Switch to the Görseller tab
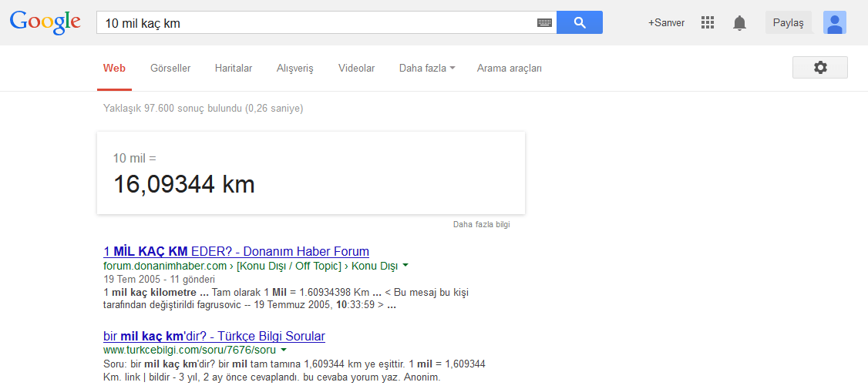Screen dimensions: 868x389 point(170,69)
